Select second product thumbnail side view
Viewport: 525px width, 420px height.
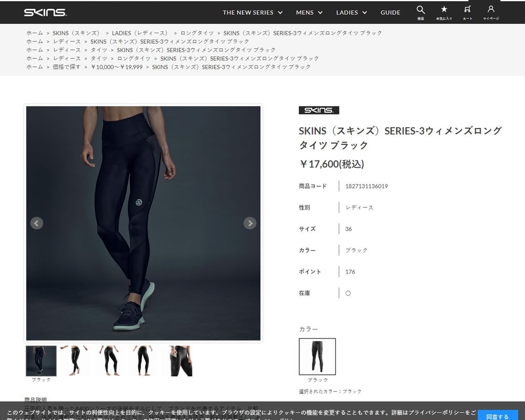tap(75, 361)
